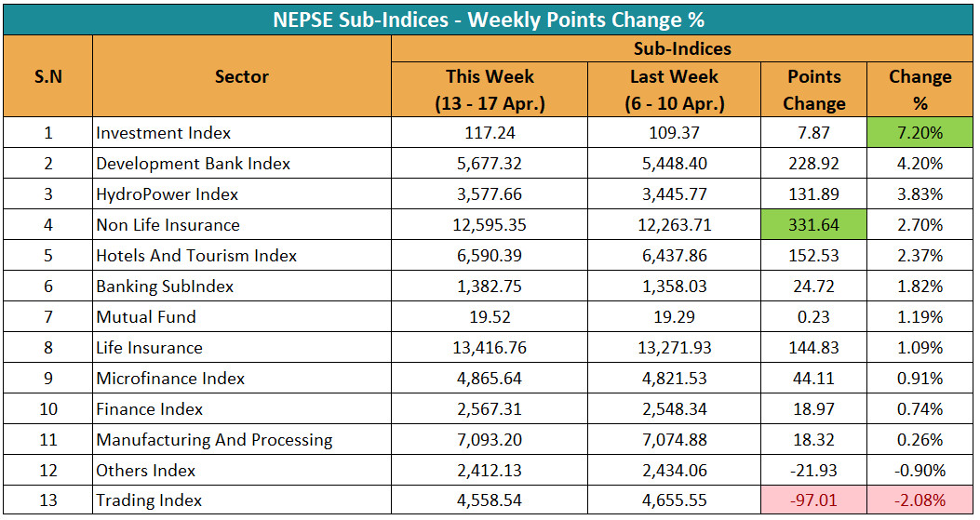The width and height of the screenshot is (980, 520).
Task: Select the 'Sector' column header
Action: [x=241, y=77]
